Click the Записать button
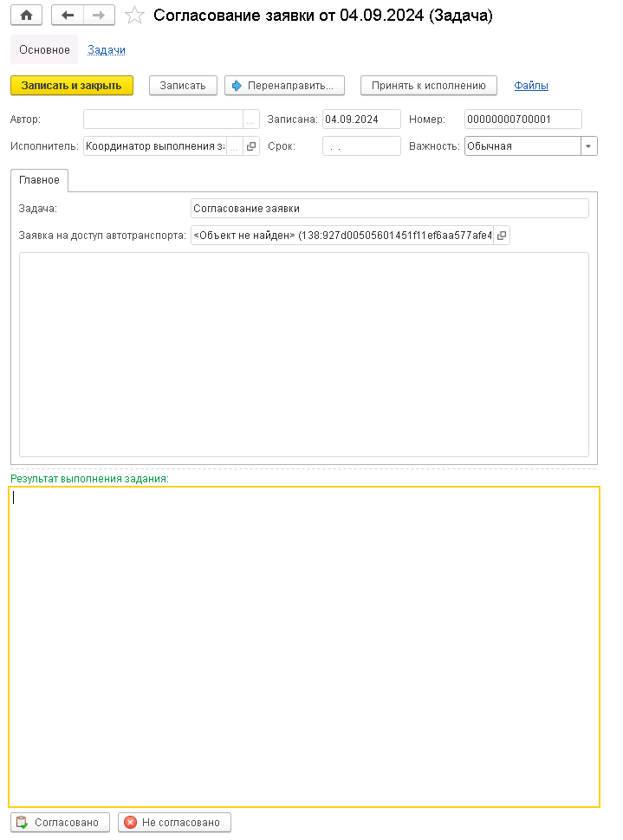Viewport: 623px width, 840px height. pos(183,86)
